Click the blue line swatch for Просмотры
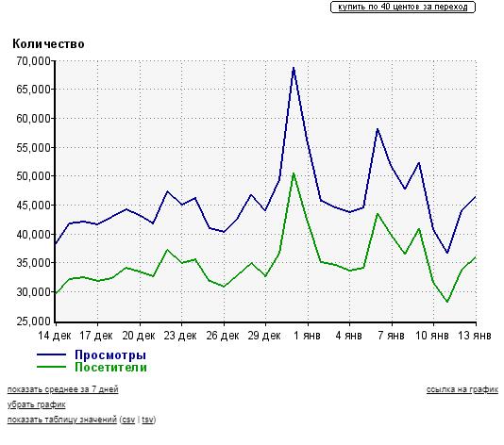This screenshot has height=445, width=504. click(51, 354)
